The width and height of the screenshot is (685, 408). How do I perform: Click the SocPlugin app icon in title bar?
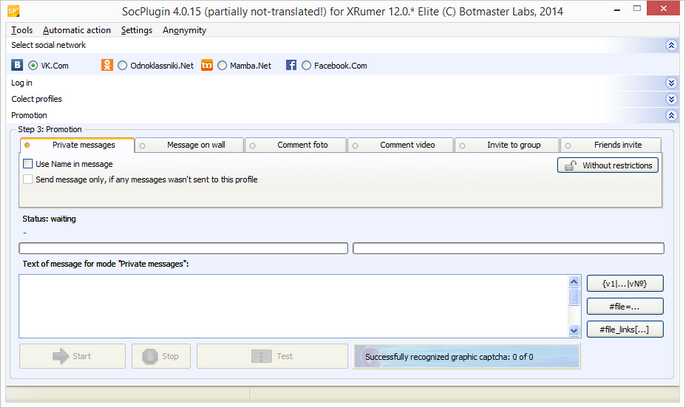pyautogui.click(x=13, y=11)
